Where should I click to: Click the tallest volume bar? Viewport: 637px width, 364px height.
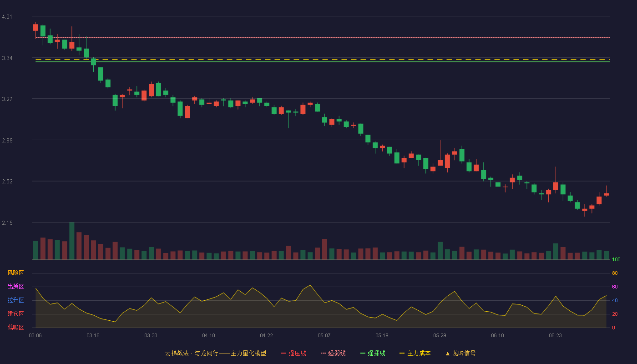pos(71,241)
